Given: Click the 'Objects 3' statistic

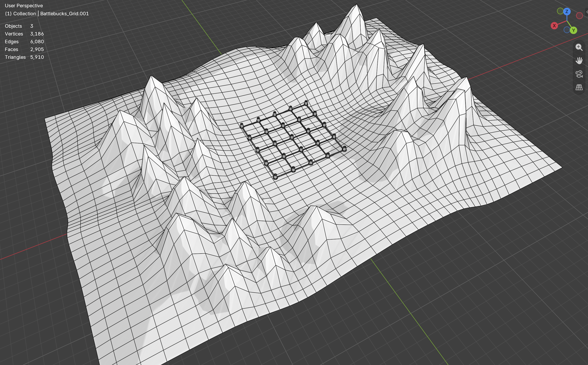Looking at the screenshot, I should (x=19, y=26).
